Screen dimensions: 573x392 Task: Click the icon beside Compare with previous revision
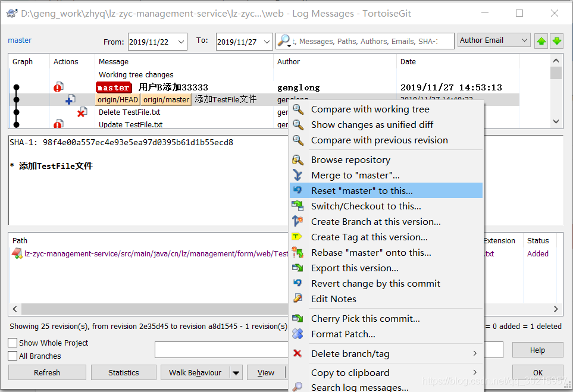[298, 140]
